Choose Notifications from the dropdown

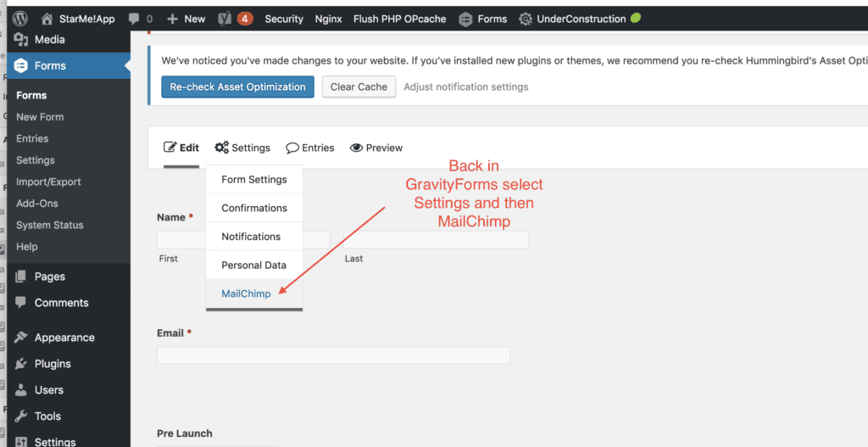(254, 237)
